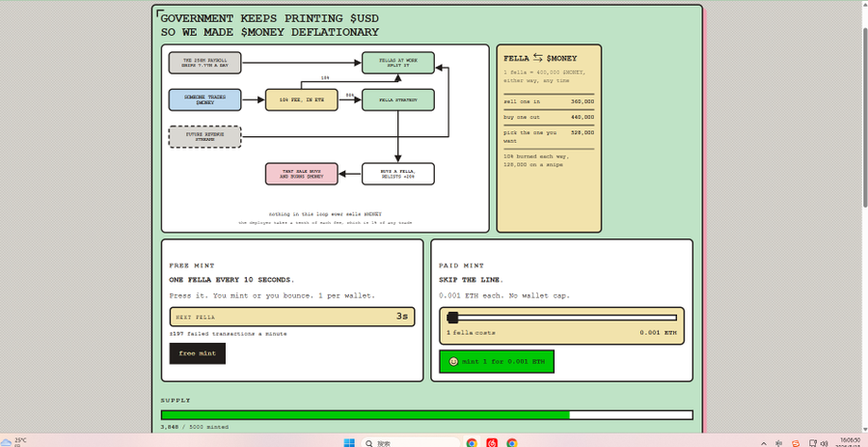Click the taskbar search box
868x447 pixels.
tap(411, 442)
